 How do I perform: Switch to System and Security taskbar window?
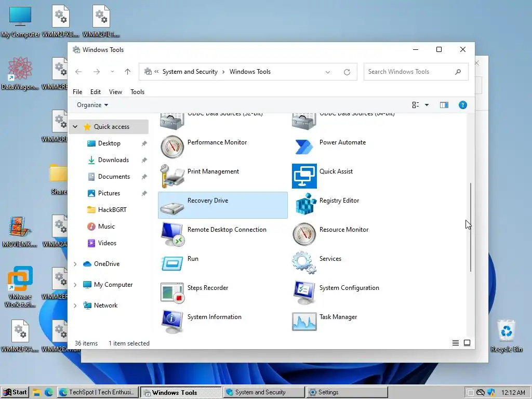click(x=263, y=392)
